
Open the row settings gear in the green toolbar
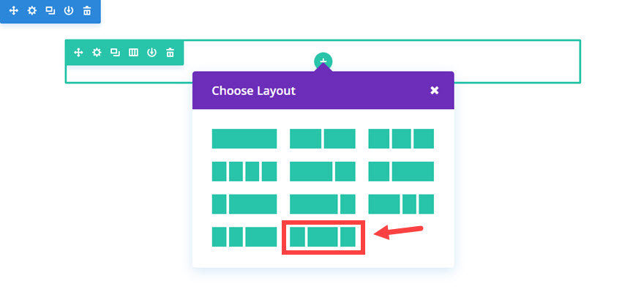pyautogui.click(x=97, y=53)
